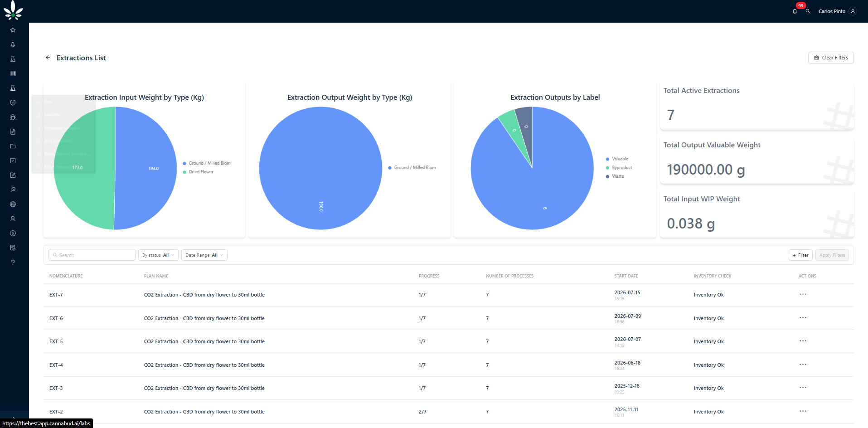Click the Clear Filters button
Screen dimensions: 868x428
pos(831,58)
